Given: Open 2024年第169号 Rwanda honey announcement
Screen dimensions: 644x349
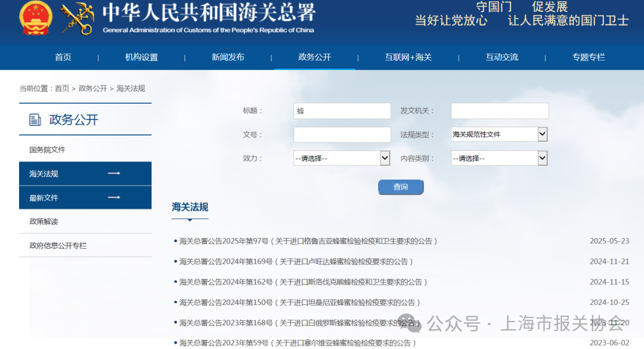Looking at the screenshot, I should click(296, 261).
